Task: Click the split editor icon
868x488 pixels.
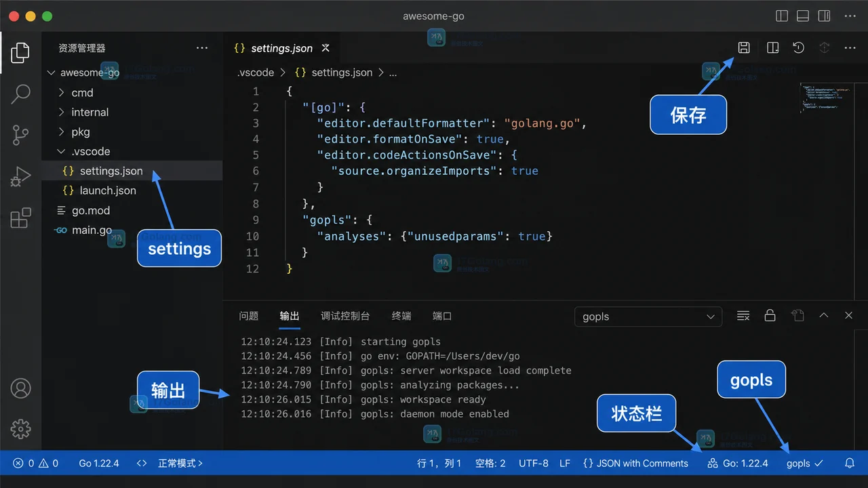Action: tap(772, 47)
